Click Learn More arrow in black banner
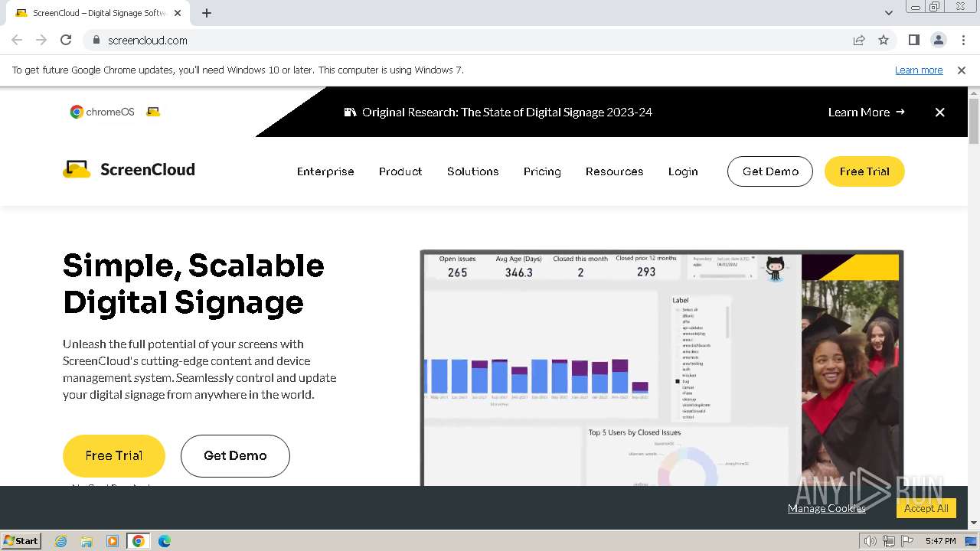The height and width of the screenshot is (551, 980). (x=867, y=112)
